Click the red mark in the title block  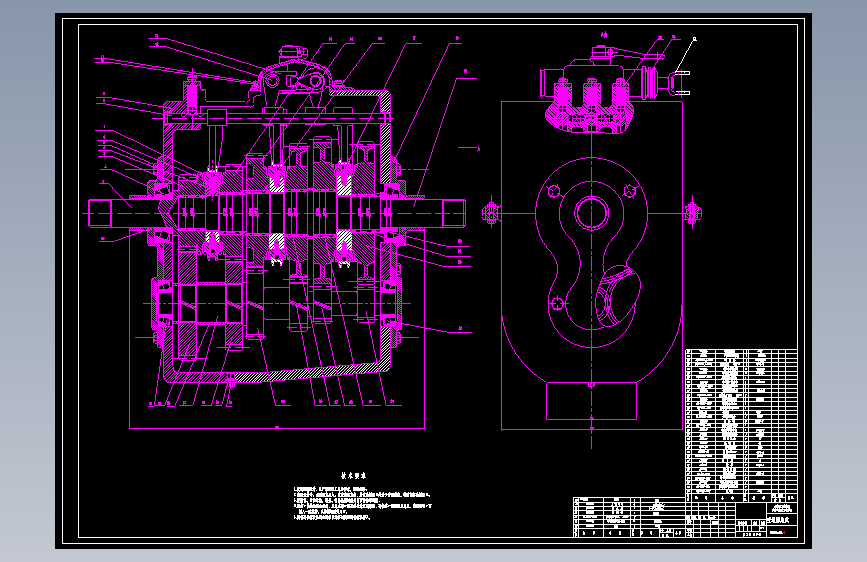click(784, 532)
